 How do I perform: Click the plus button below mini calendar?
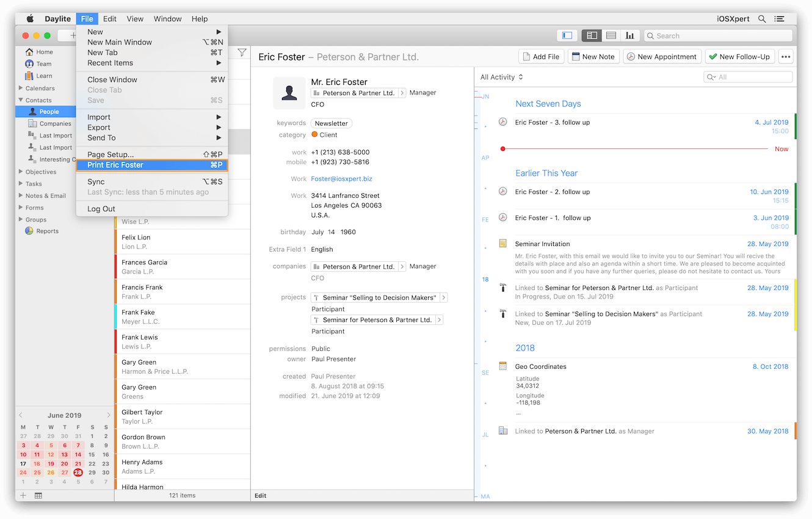coord(23,495)
